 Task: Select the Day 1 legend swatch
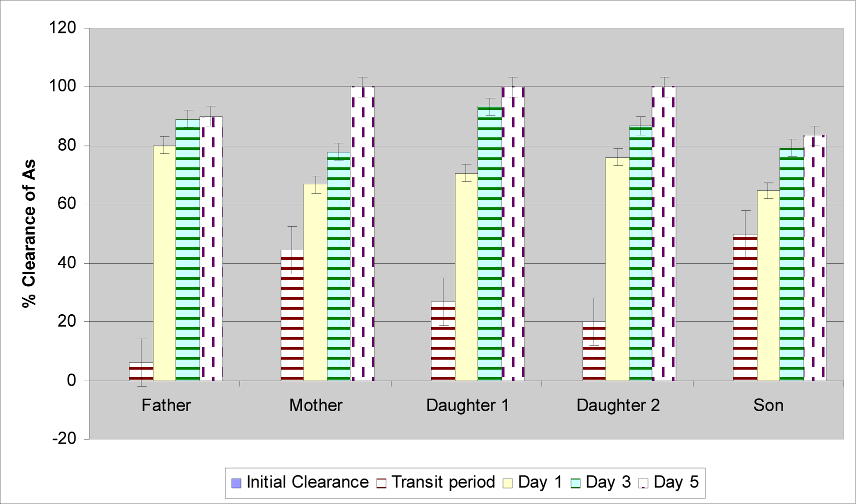click(x=508, y=483)
